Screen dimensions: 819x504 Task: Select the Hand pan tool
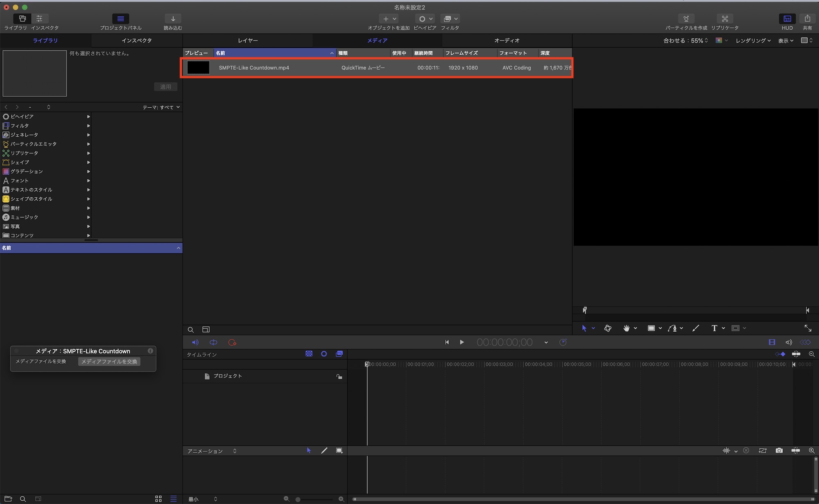point(626,328)
